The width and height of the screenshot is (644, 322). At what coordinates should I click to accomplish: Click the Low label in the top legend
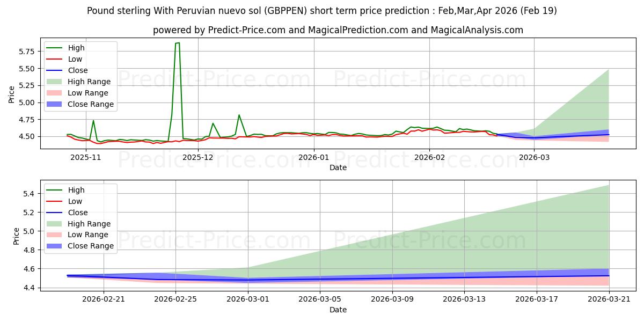(75, 59)
